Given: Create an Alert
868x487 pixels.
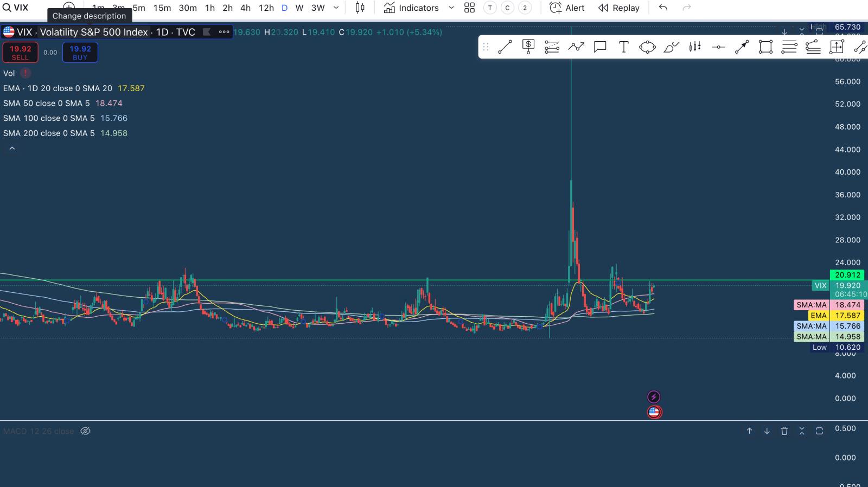Looking at the screenshot, I should coord(567,8).
